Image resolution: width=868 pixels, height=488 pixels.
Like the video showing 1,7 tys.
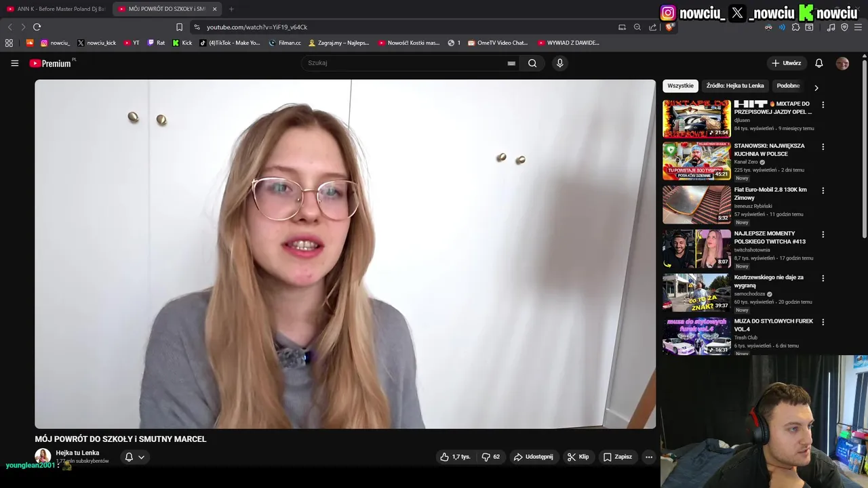455,457
